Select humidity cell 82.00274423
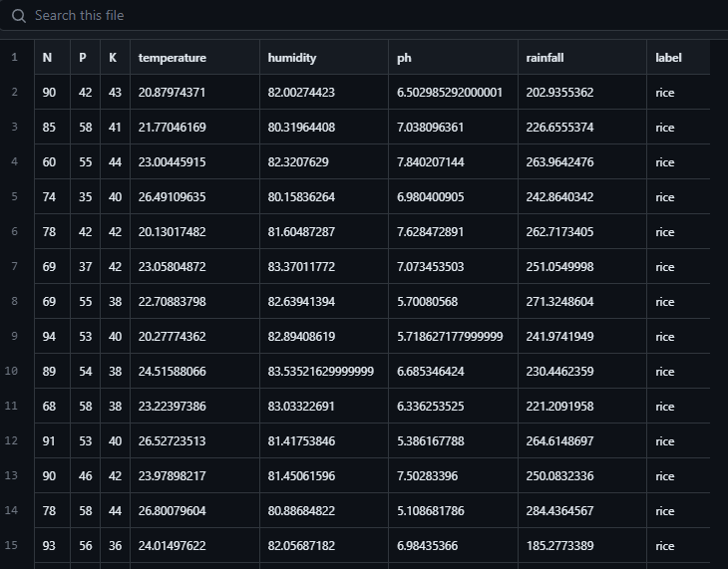Screen dimensions: 728x569 click(x=324, y=92)
